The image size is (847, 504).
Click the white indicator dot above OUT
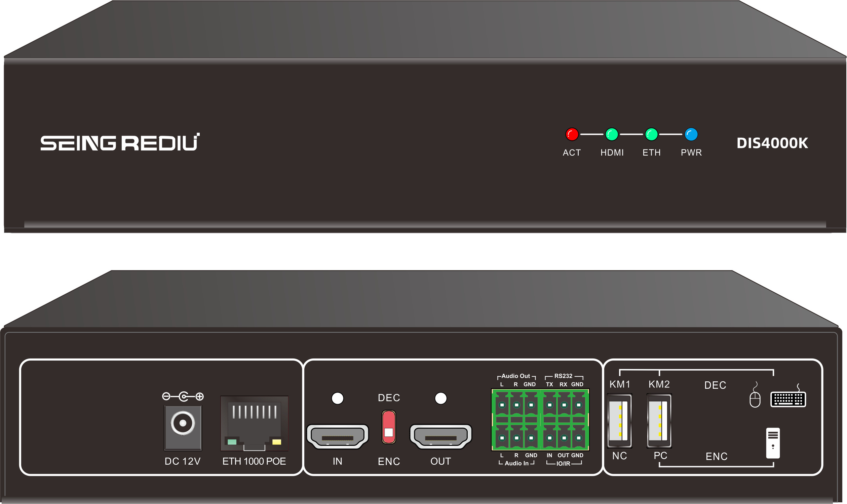point(440,398)
